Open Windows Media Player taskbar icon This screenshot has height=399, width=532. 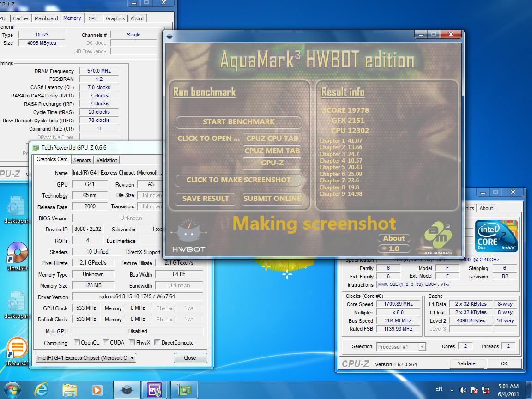(97, 390)
